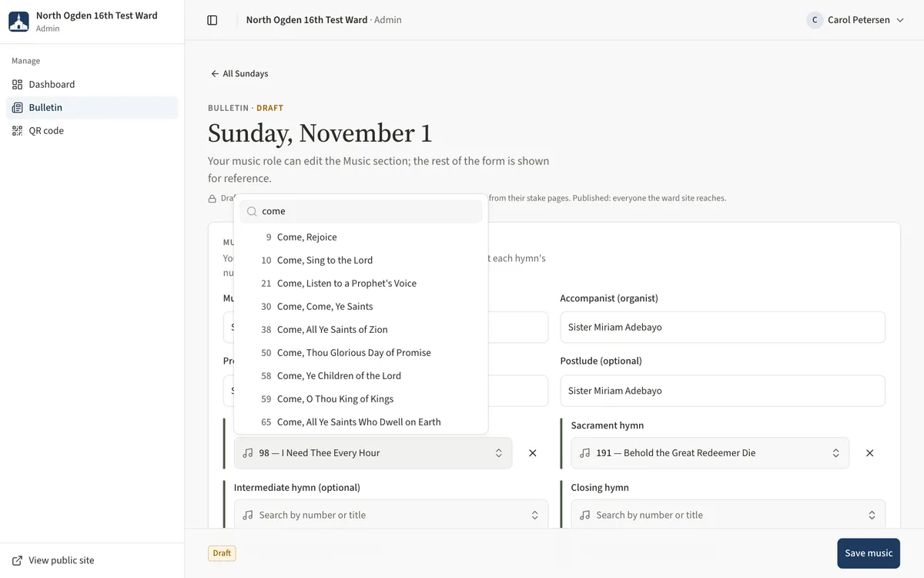Viewport: 924px width, 578px height.
Task: Open QR code in the sidebar
Action: click(92, 130)
